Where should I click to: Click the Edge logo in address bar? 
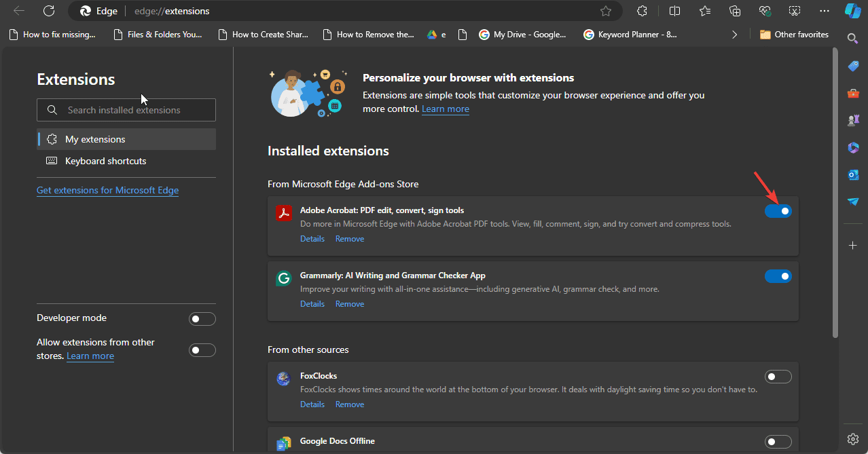pyautogui.click(x=86, y=11)
